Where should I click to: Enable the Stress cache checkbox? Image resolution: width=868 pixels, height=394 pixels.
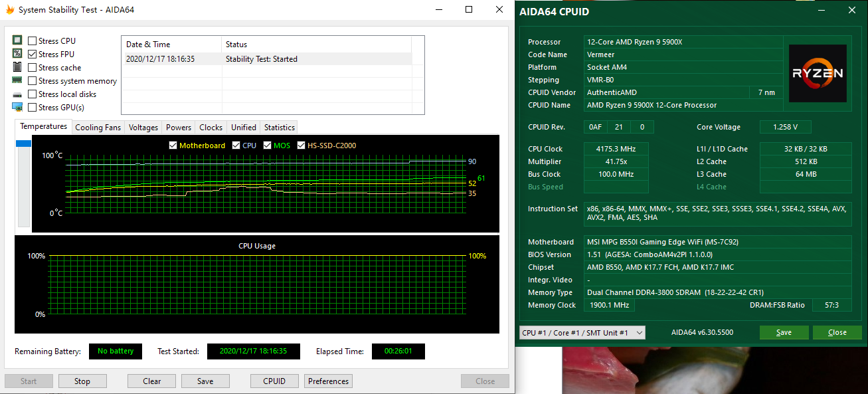click(32, 68)
